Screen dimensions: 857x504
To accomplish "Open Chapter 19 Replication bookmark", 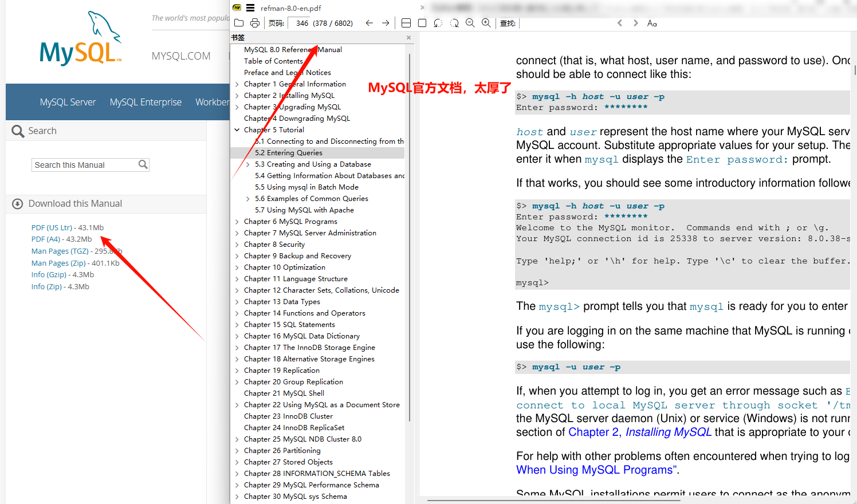I will pyautogui.click(x=282, y=371).
